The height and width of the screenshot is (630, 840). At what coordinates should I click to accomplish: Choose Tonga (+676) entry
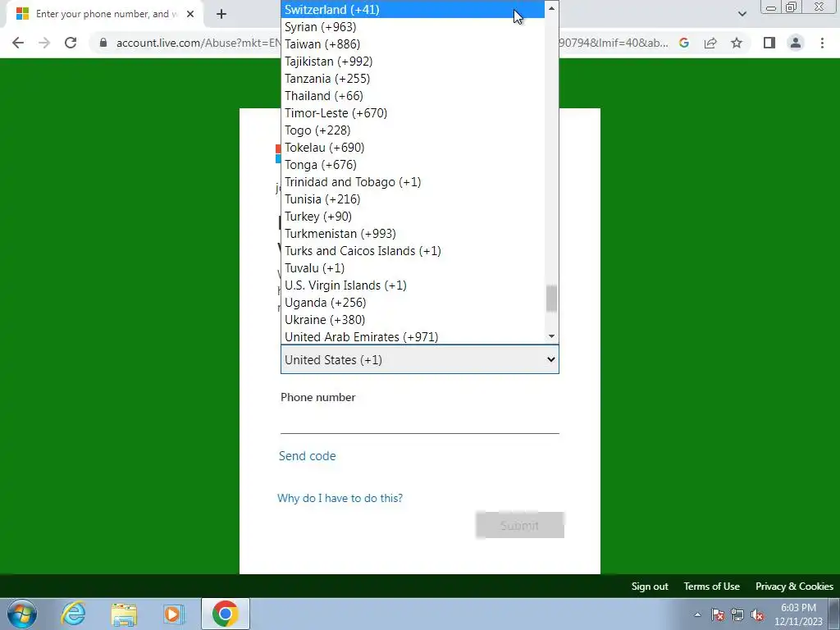click(413, 164)
